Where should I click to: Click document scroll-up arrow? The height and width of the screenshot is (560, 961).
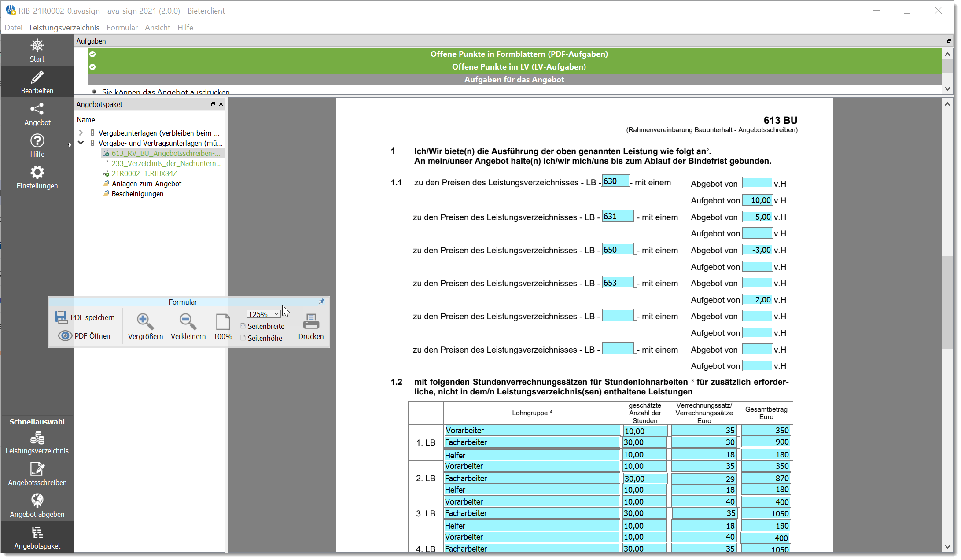pyautogui.click(x=947, y=104)
